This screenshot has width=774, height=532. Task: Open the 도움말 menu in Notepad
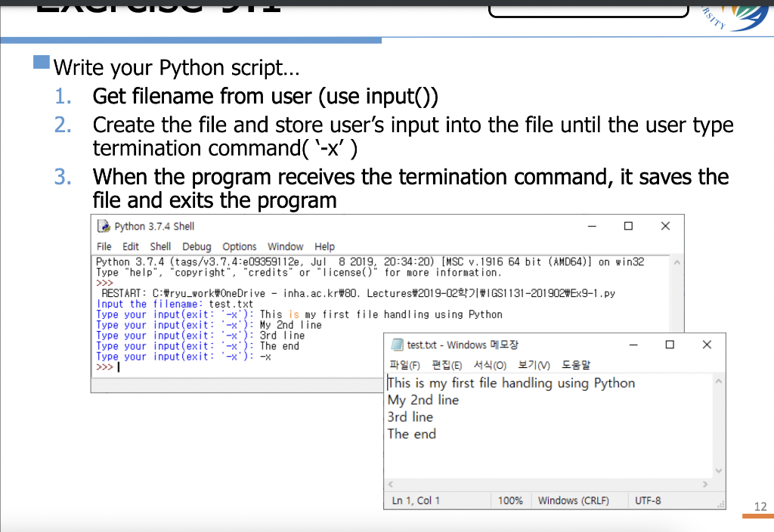tap(575, 365)
